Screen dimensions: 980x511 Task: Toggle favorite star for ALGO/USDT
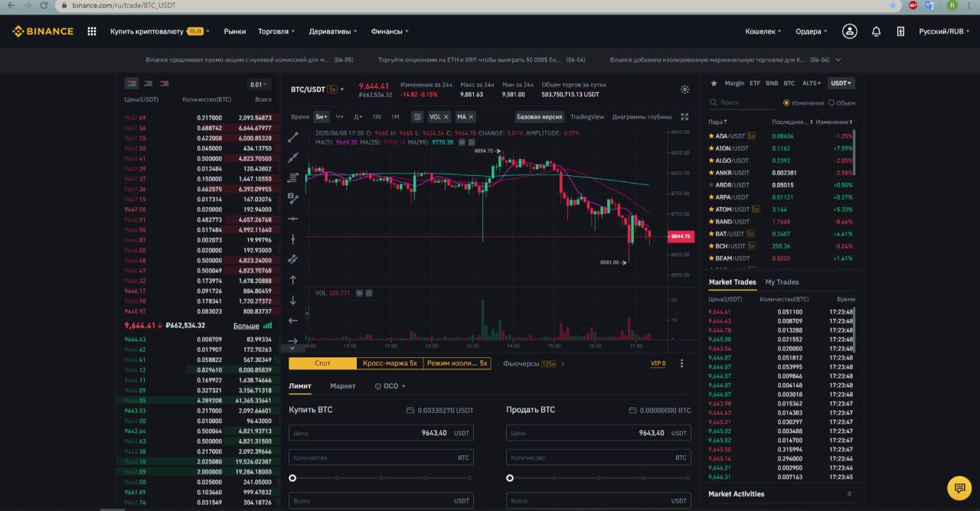coord(711,161)
